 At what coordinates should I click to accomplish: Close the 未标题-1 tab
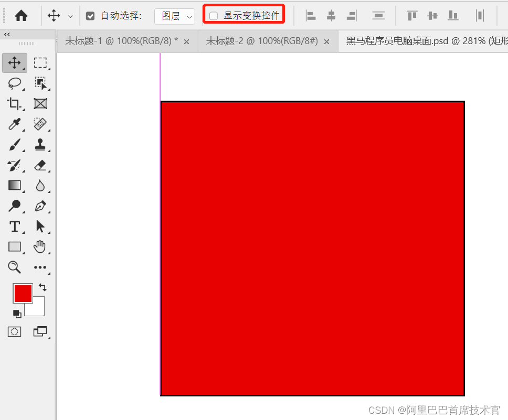click(x=187, y=42)
